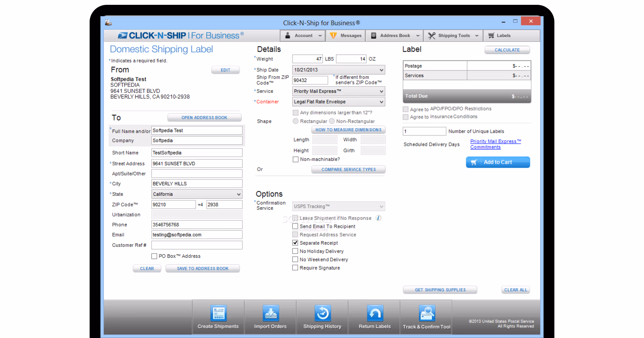Viewport: 644px width, 338px height.
Task: Launch the Track & Confirm Tool icon
Action: tap(427, 313)
